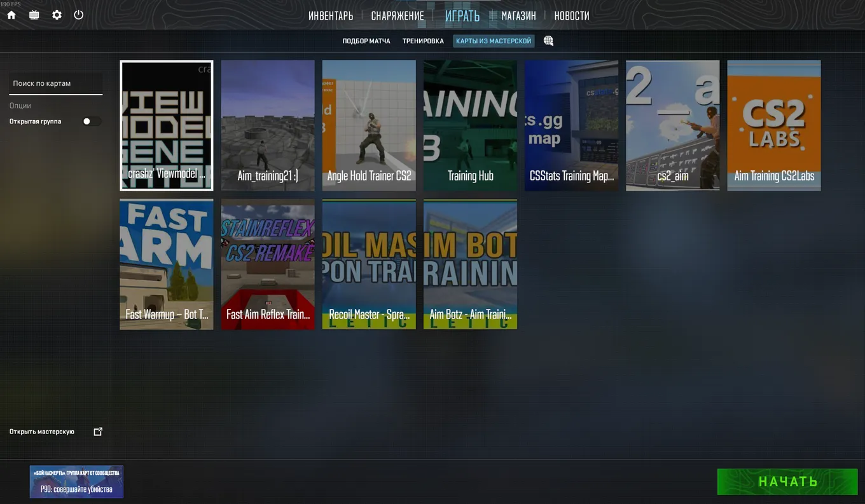Select the Aim Training CS2Labs map
Viewport: 865px width, 504px height.
pos(774,125)
